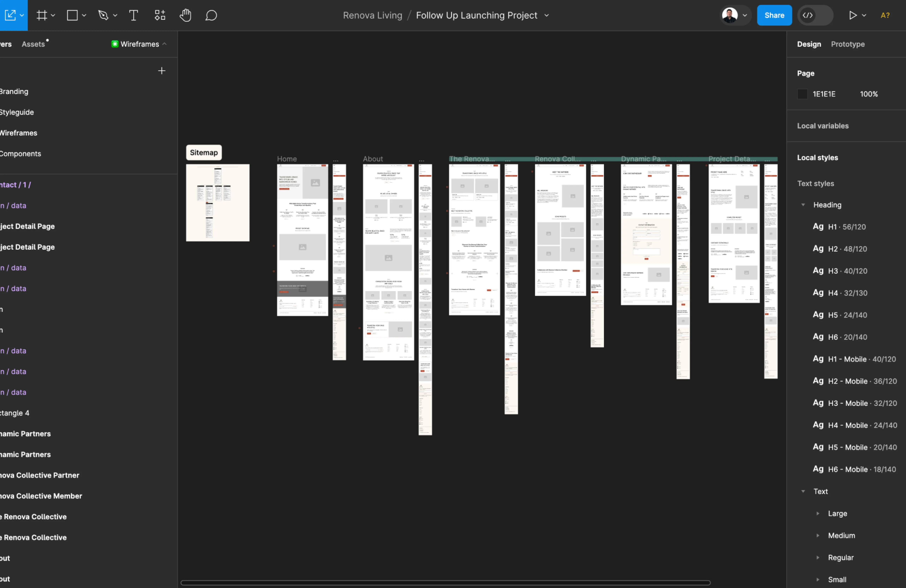Image resolution: width=906 pixels, height=588 pixels.
Task: Select the Comment tool
Action: 211,15
